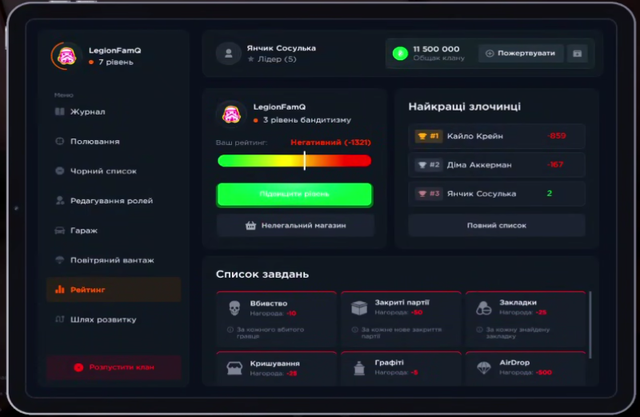Viewport: 640px width, 417px height.
Task: Click the Редагування ролей person icon
Action: pyautogui.click(x=60, y=200)
